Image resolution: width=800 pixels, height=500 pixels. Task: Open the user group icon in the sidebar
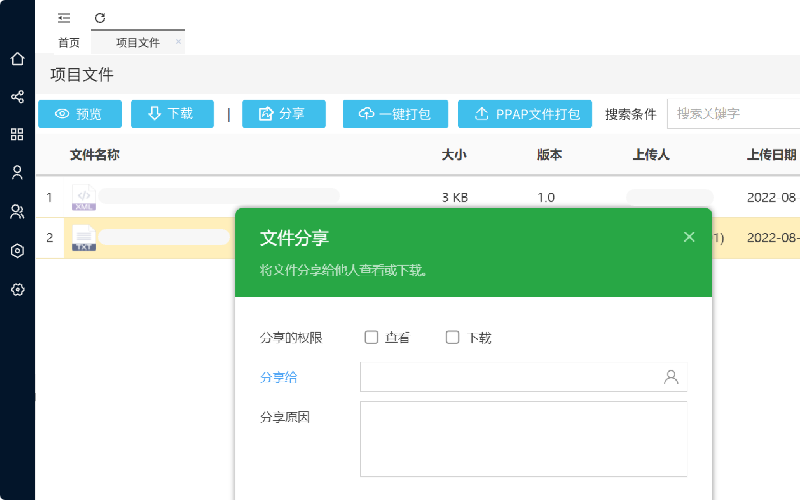(17, 211)
